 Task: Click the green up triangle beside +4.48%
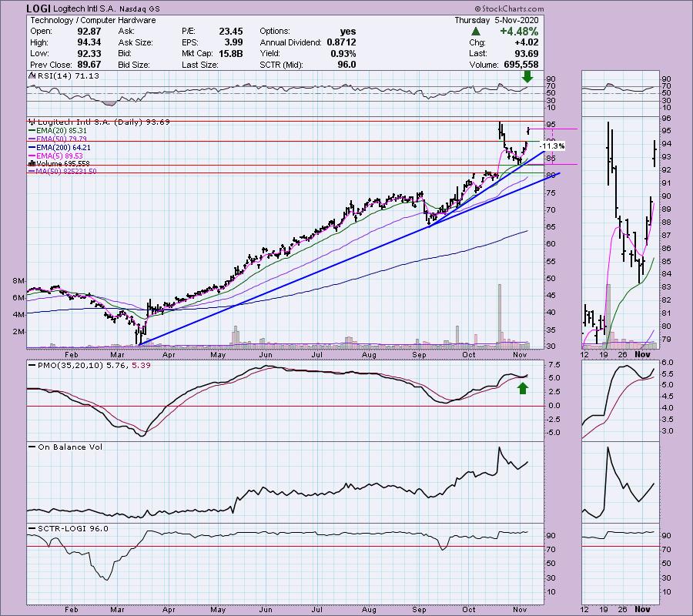pos(476,32)
